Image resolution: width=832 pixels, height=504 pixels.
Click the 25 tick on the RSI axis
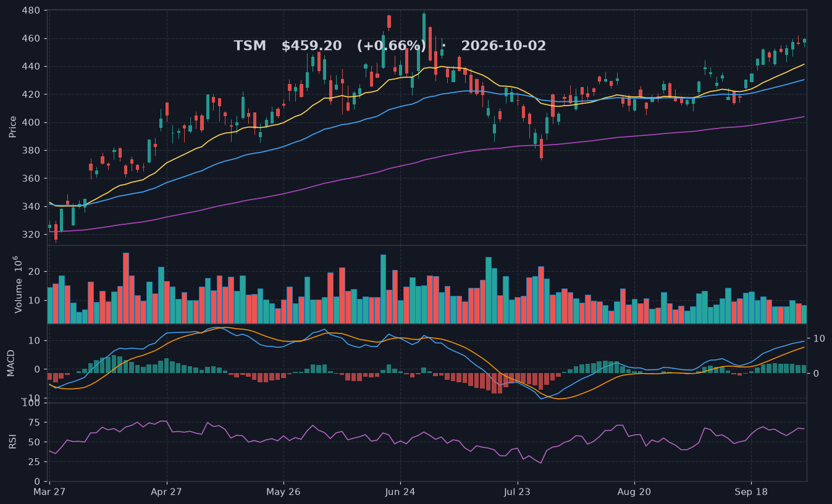[35, 462]
